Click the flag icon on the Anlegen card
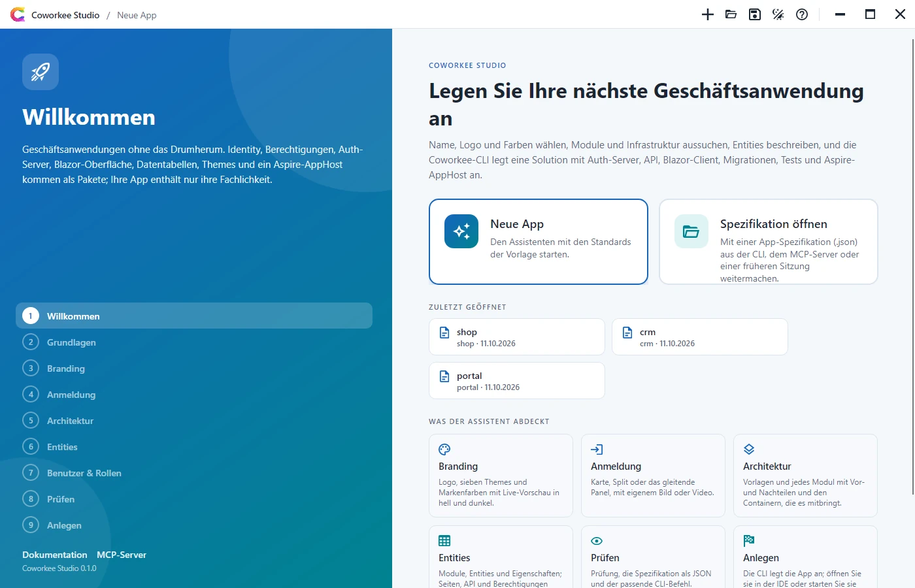 (x=749, y=541)
